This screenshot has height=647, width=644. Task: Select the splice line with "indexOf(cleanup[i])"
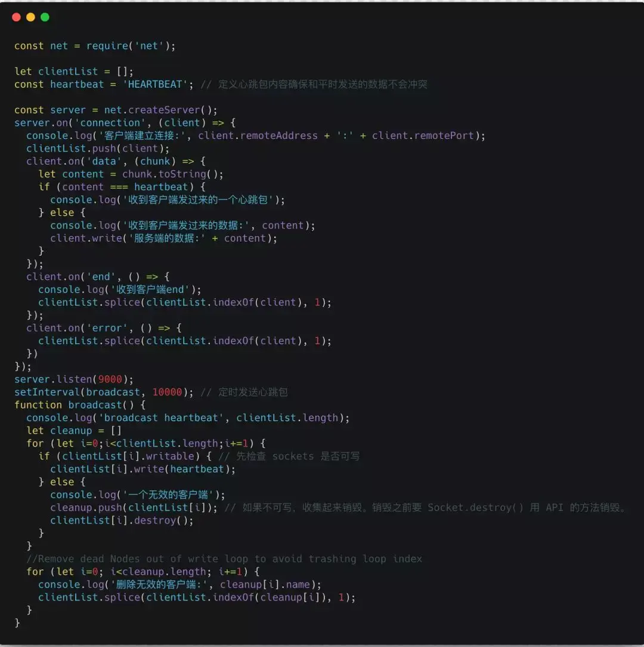(x=197, y=597)
